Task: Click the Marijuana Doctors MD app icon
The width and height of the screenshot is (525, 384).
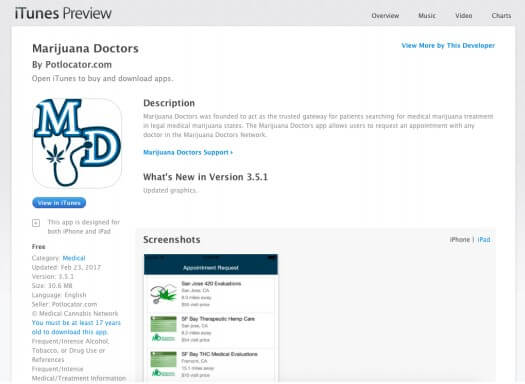Action: coord(77,143)
